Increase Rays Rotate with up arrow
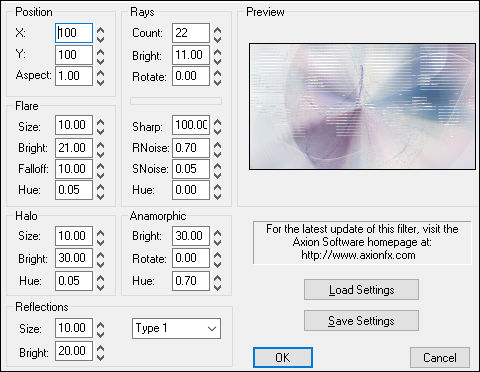 coord(217,72)
